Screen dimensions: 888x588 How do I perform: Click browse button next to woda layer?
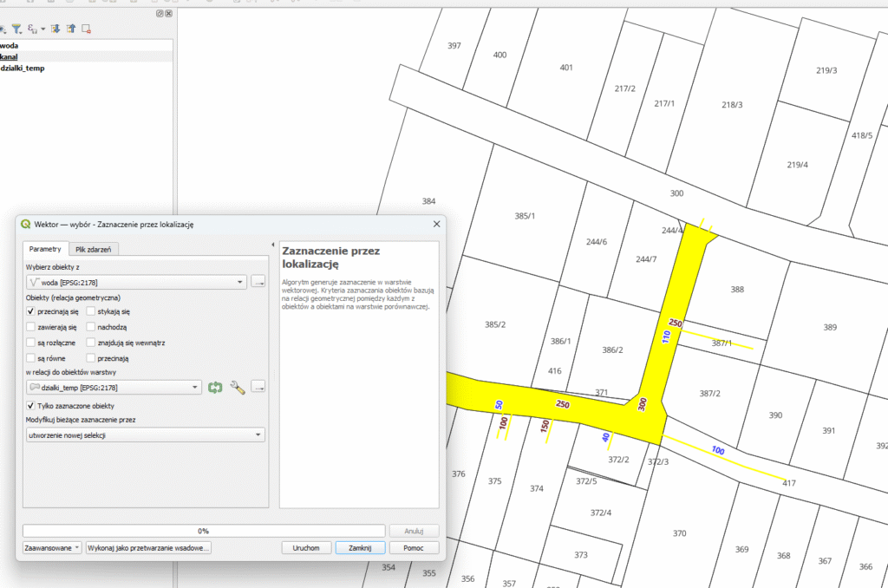tap(258, 282)
